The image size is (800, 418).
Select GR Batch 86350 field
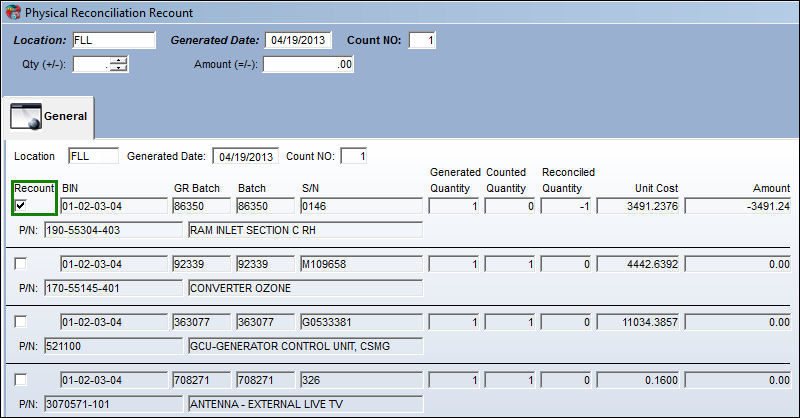click(201, 206)
